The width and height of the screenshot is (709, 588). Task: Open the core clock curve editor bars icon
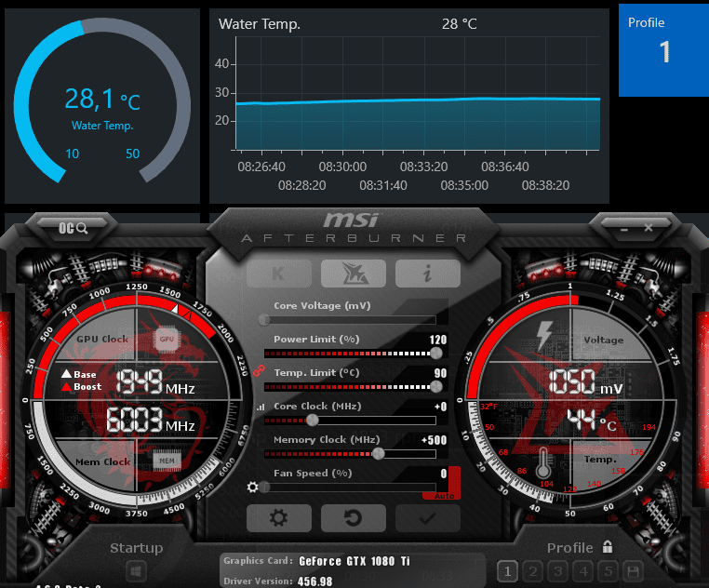tap(261, 408)
